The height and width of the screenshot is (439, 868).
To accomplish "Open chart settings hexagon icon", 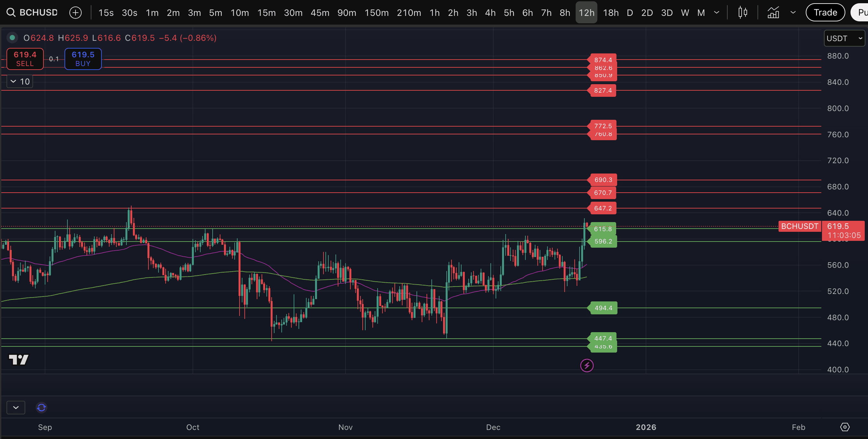I will coord(845,427).
